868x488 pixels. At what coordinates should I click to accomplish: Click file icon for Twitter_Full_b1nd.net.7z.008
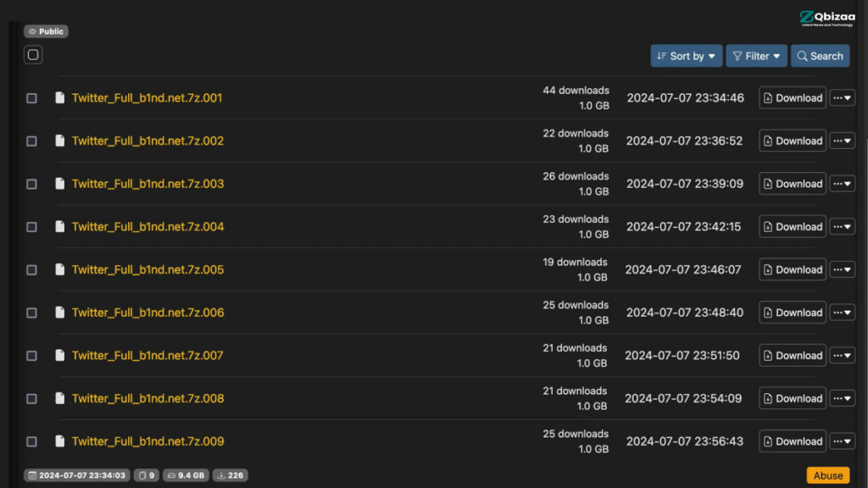tap(60, 398)
